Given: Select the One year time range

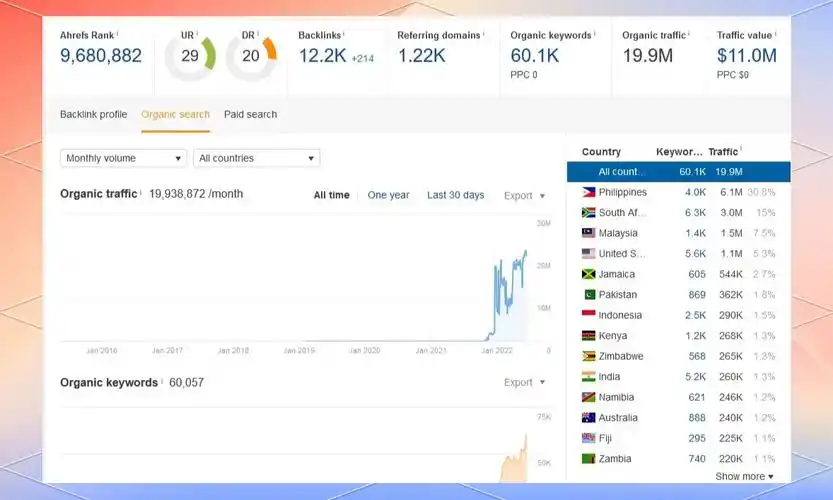Looking at the screenshot, I should [x=388, y=195].
